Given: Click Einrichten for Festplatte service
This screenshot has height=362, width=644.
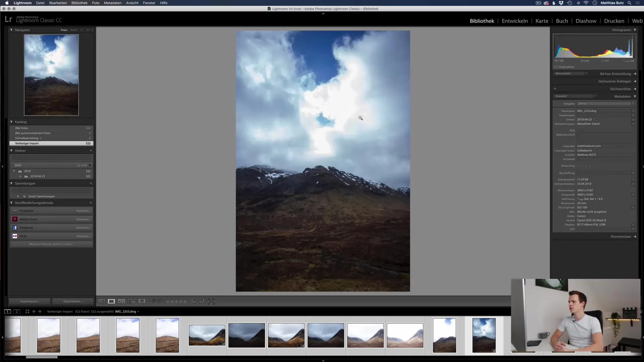Looking at the screenshot, I should coord(83,211).
